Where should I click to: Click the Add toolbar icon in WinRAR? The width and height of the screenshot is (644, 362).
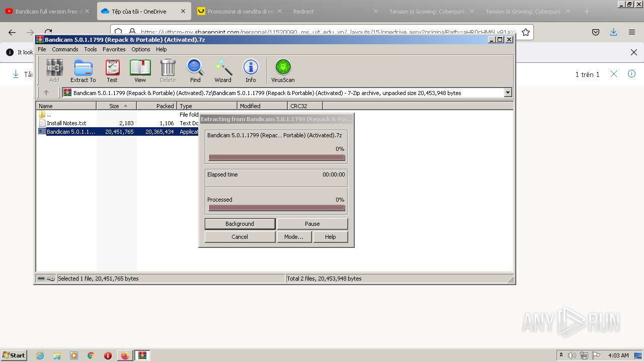pos(54,70)
